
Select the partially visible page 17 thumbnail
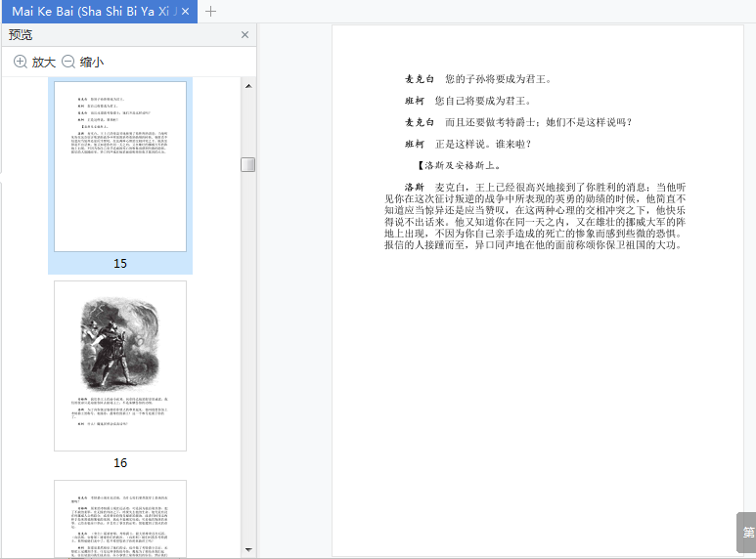pos(120,519)
